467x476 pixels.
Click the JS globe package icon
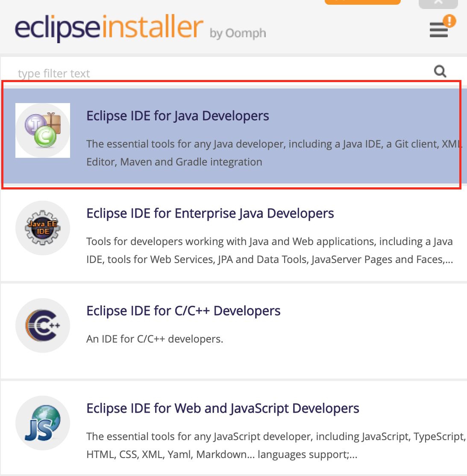click(x=43, y=423)
